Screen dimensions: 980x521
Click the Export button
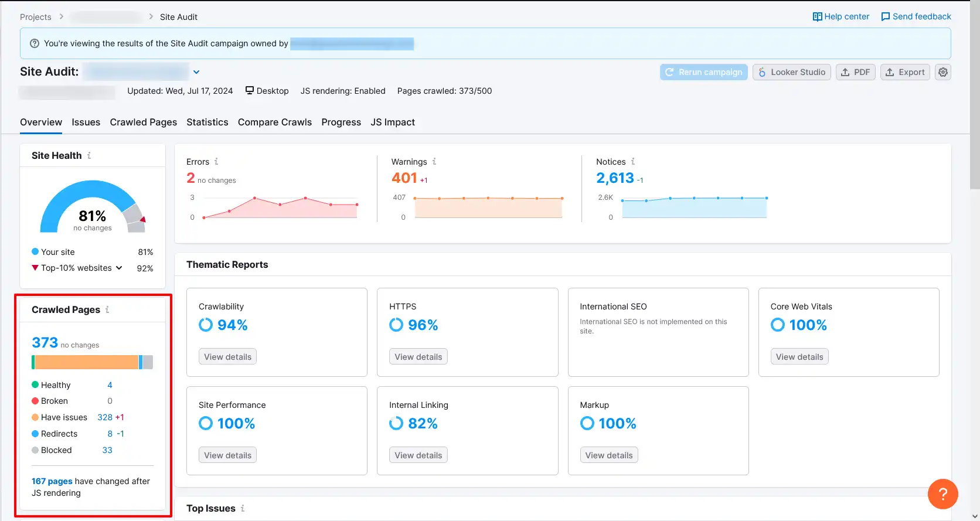pyautogui.click(x=905, y=72)
